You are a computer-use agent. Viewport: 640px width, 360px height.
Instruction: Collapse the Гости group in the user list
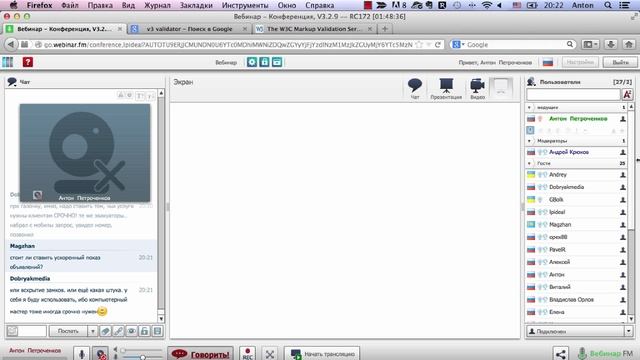click(529, 163)
